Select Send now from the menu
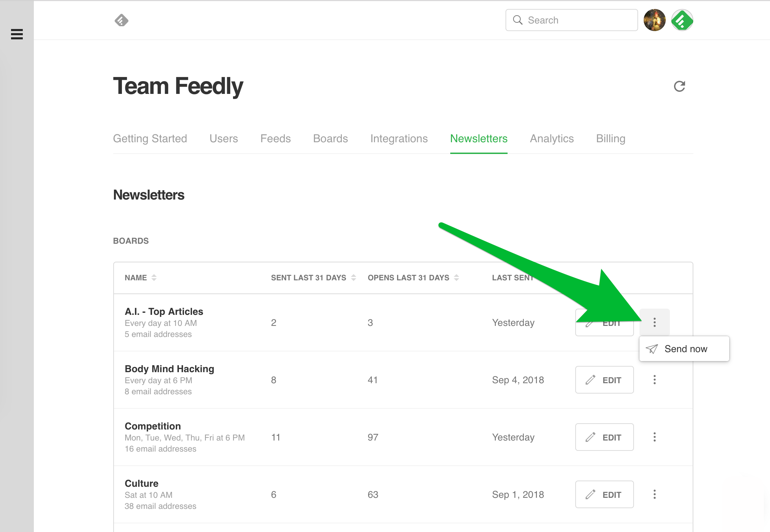This screenshot has width=770, height=532. tap(684, 349)
